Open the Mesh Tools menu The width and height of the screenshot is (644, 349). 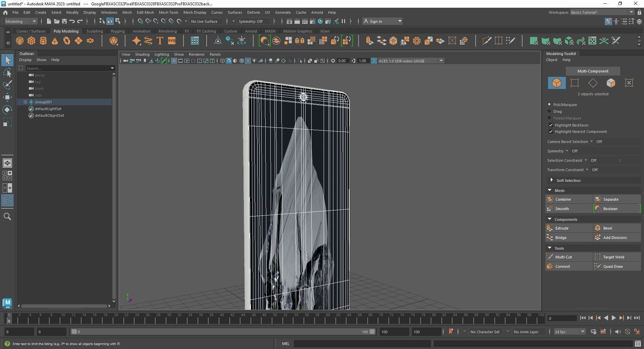click(x=168, y=12)
